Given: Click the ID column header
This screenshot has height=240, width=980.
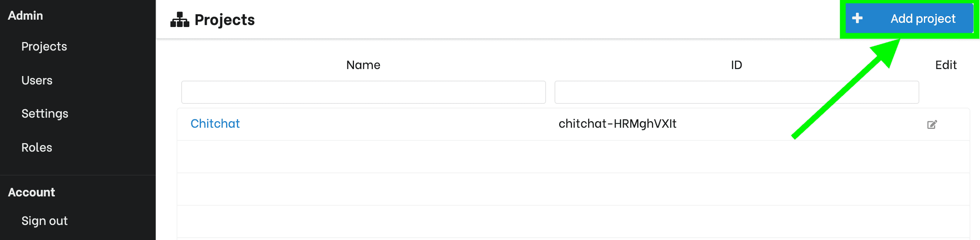Looking at the screenshot, I should click(x=737, y=65).
